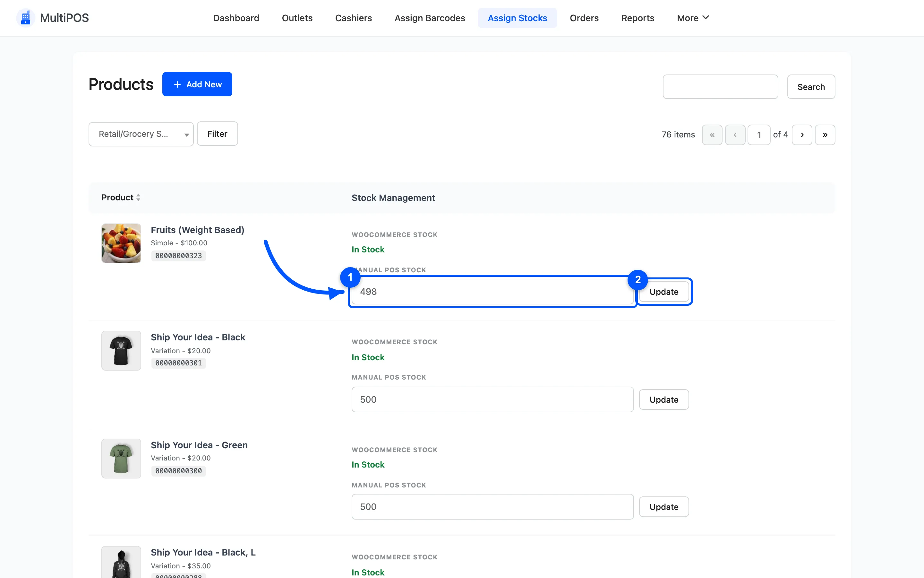The image size is (924, 578).
Task: Update stock for Fruits (Weight Based)
Action: (664, 292)
